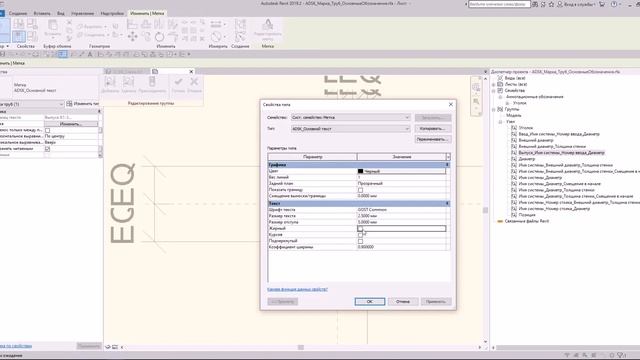The width and height of the screenshot is (640, 360).
Task: Click the title bar search input field
Action: point(499,4)
